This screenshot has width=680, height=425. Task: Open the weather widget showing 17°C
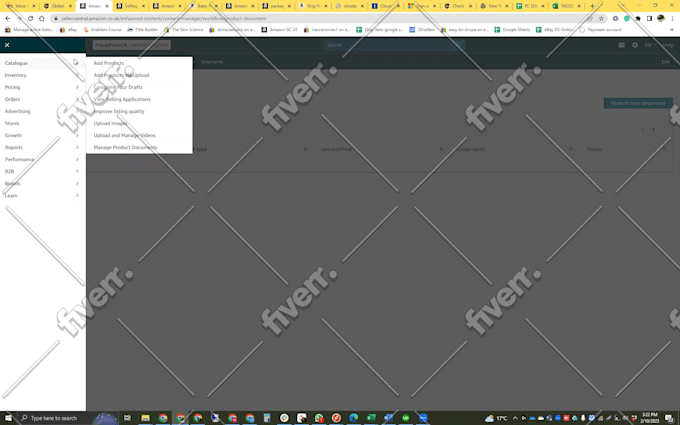496,418
